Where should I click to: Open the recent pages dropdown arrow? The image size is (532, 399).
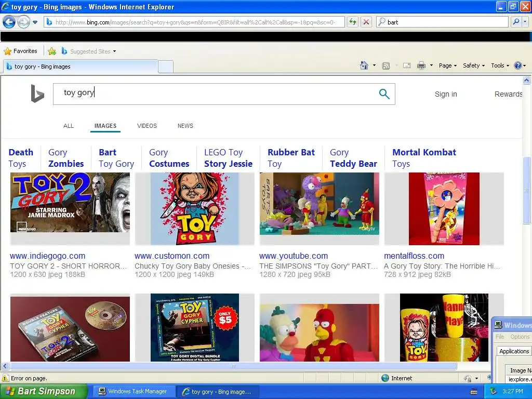[35, 22]
